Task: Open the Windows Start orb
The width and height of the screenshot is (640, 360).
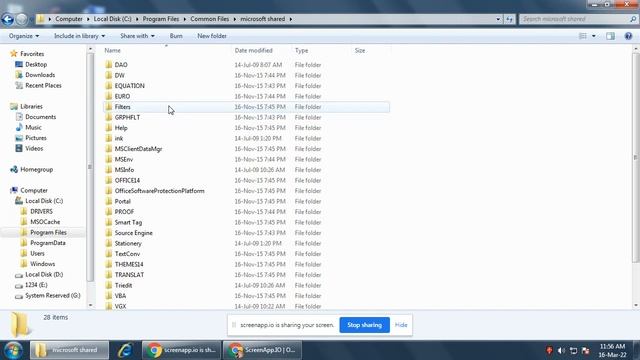Action: click(x=13, y=350)
